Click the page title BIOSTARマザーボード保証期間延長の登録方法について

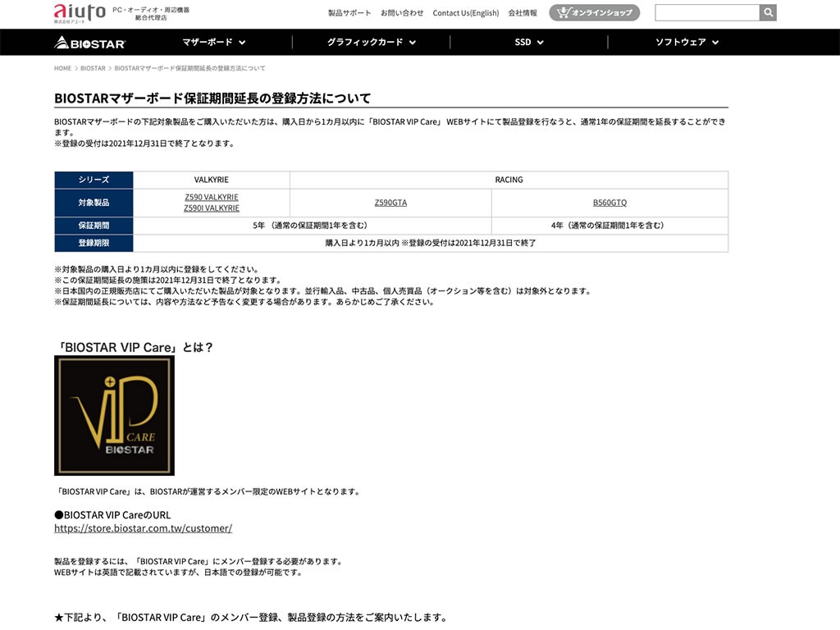point(212,98)
